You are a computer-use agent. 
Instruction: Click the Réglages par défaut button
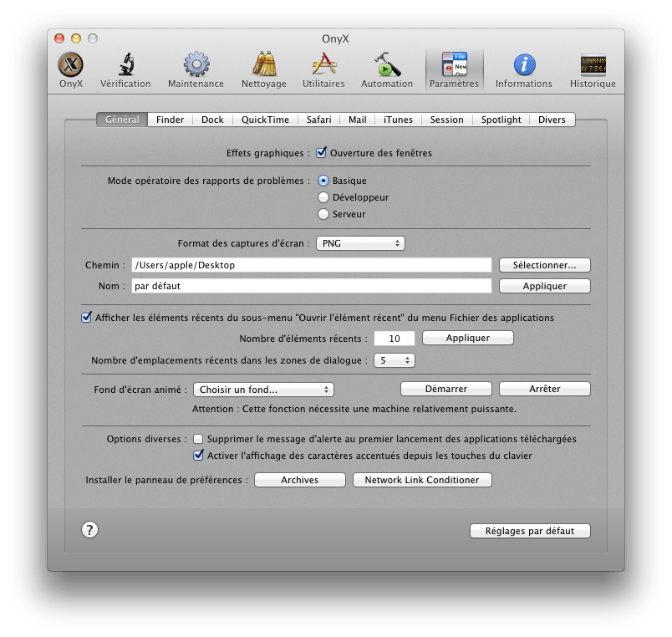(x=530, y=531)
